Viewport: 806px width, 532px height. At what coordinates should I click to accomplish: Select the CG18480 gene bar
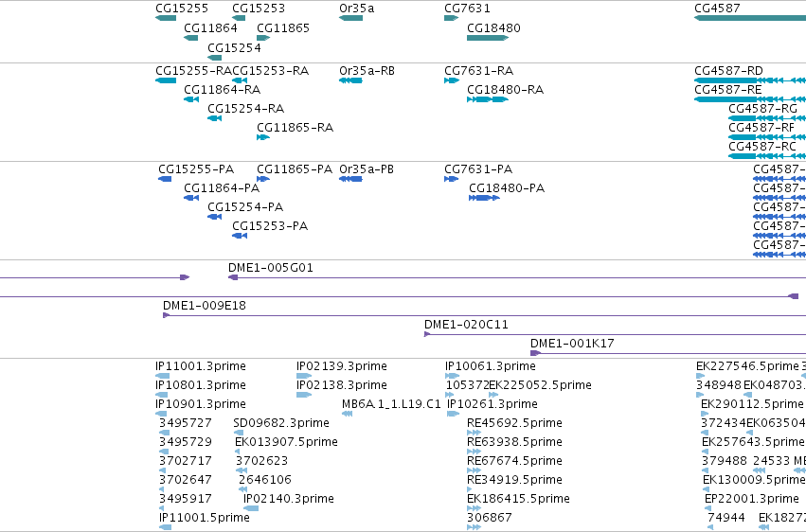488,38
